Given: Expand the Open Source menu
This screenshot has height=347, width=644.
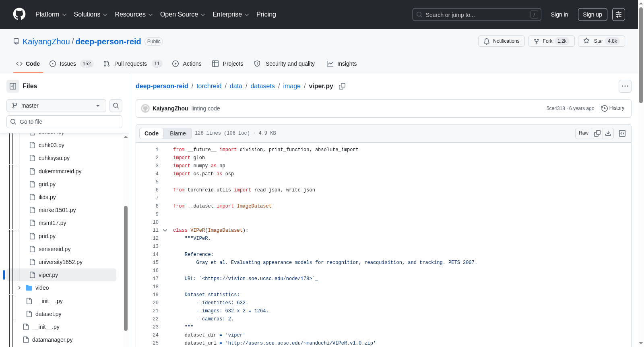Looking at the screenshot, I should pos(183,15).
